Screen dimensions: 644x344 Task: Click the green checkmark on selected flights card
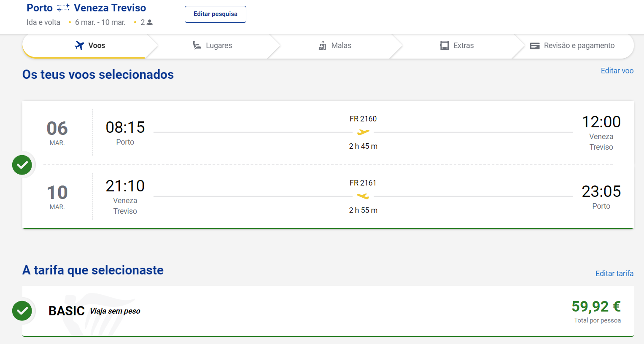pyautogui.click(x=22, y=165)
